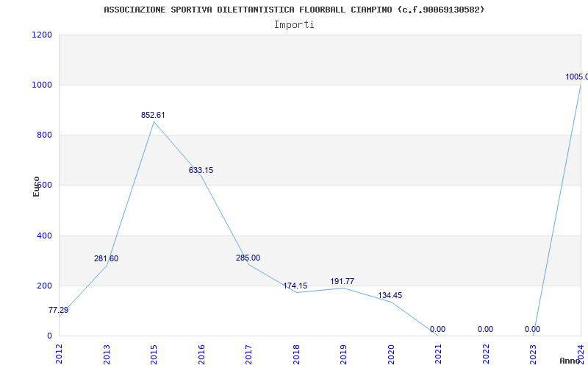Click the 2019 x-axis year label

tap(344, 354)
